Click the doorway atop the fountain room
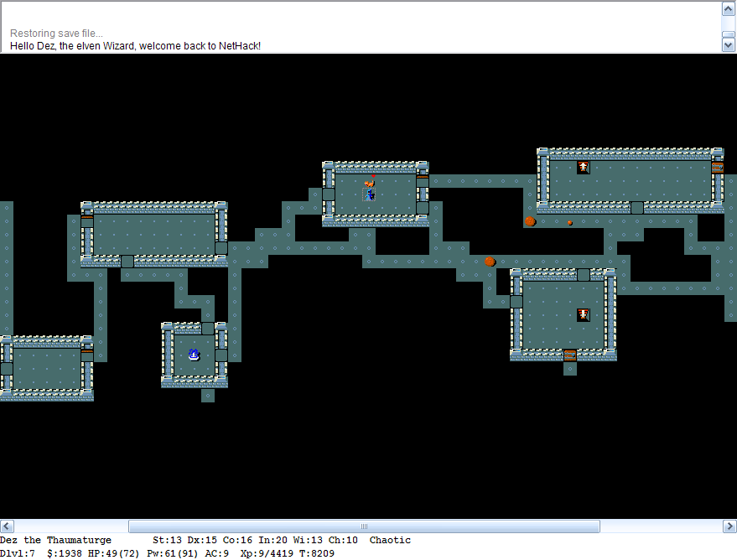Image resolution: width=737 pixels, height=560 pixels. [208, 329]
